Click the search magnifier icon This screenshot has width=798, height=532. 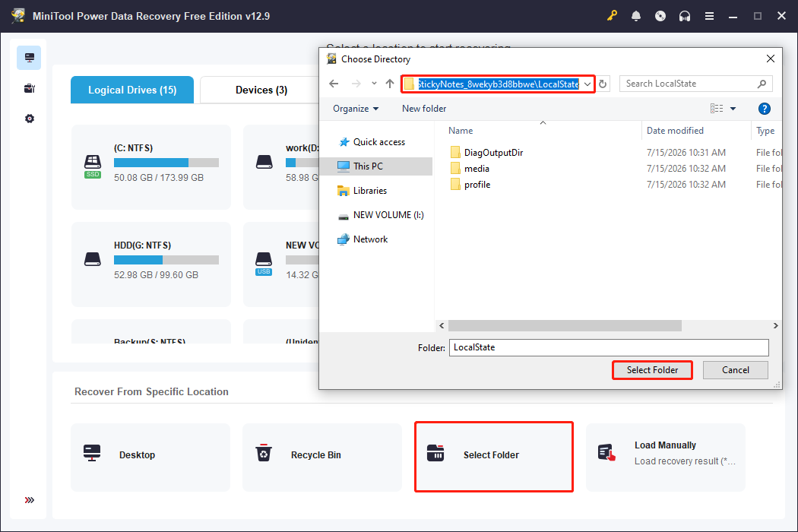(762, 84)
